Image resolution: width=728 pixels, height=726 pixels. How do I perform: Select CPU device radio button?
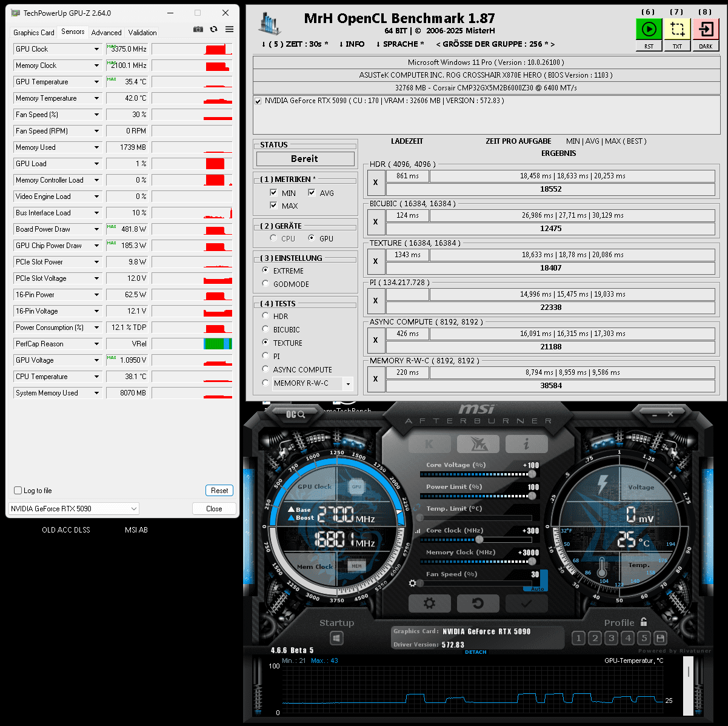(273, 238)
